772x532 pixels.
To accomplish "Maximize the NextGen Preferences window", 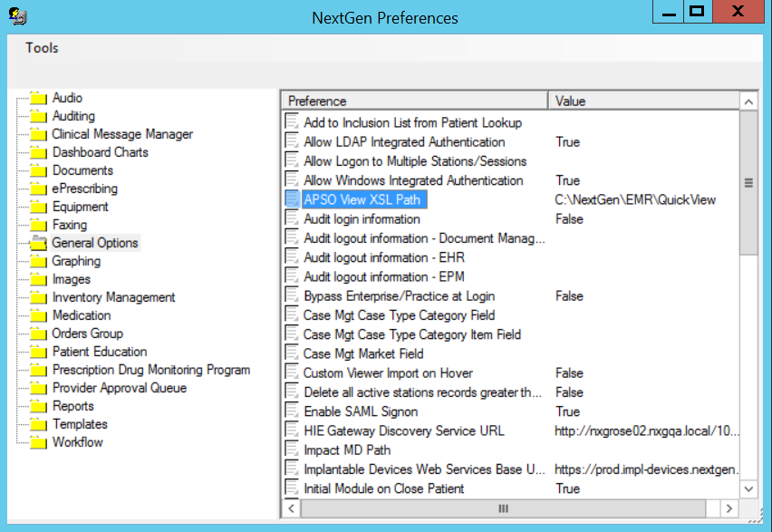I will 697,12.
